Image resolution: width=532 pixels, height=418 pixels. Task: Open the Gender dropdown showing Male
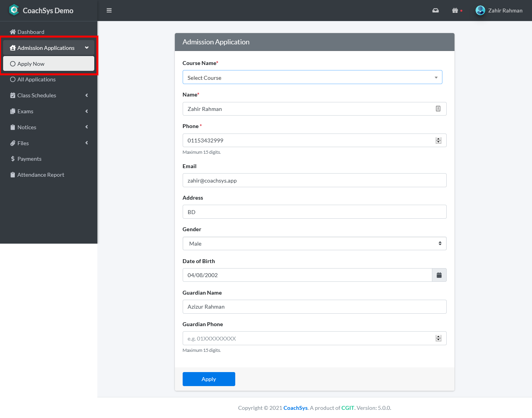[x=314, y=244]
